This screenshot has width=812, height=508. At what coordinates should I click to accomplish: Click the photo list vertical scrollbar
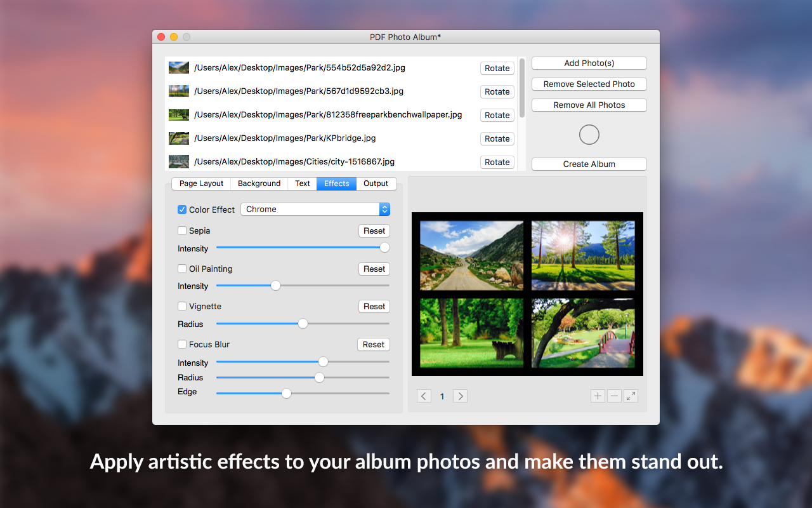click(x=522, y=88)
